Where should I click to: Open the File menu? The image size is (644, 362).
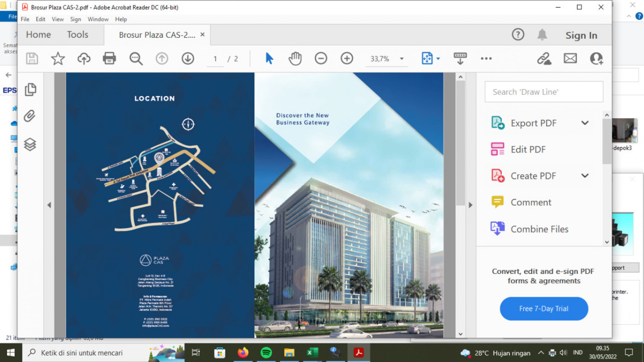(25, 19)
